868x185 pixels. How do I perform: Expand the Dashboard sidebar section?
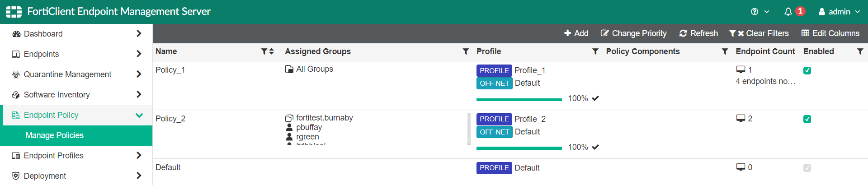pos(76,34)
